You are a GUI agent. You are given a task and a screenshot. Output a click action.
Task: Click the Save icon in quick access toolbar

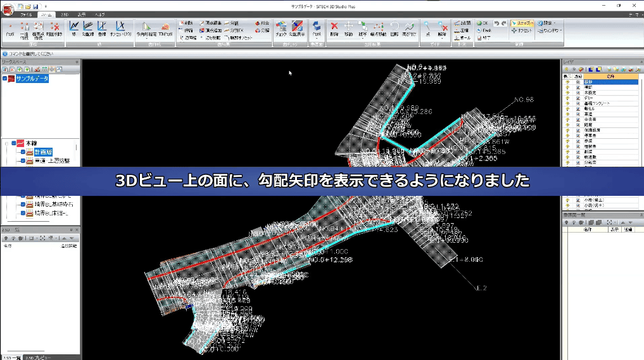35,6
